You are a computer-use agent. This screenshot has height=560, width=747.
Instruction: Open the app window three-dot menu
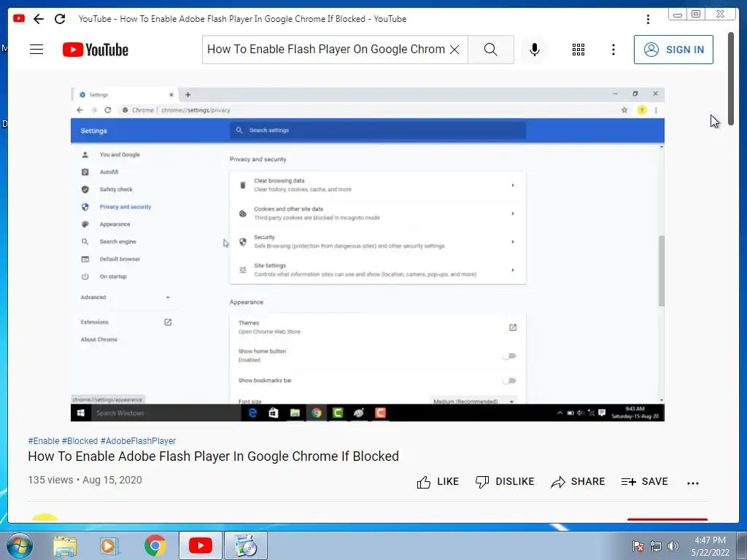[x=648, y=19]
